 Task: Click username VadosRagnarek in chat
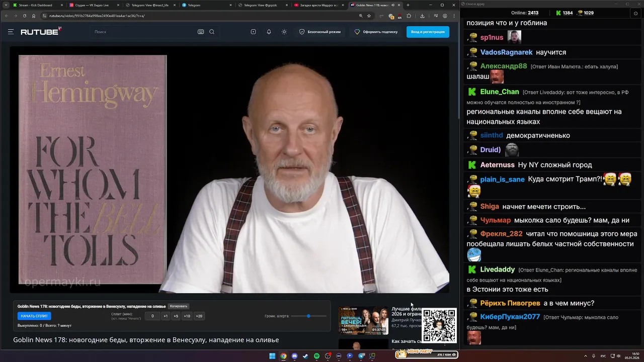[506, 52]
